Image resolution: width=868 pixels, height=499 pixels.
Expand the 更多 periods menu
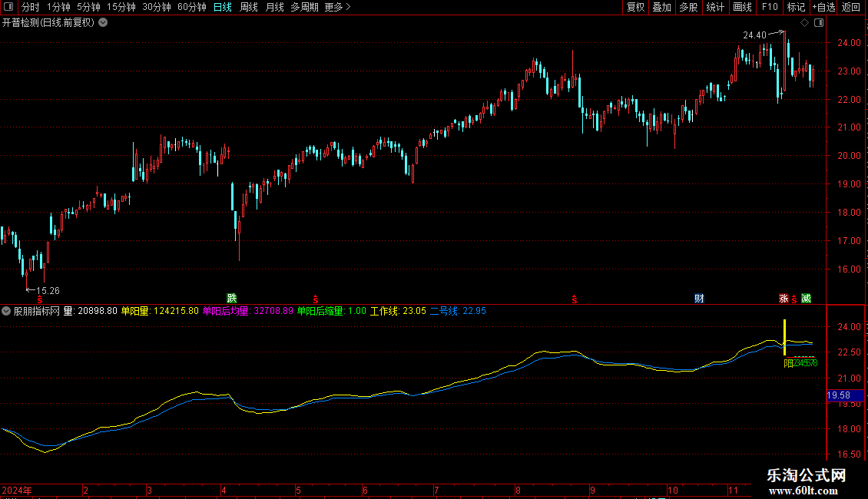(337, 7)
